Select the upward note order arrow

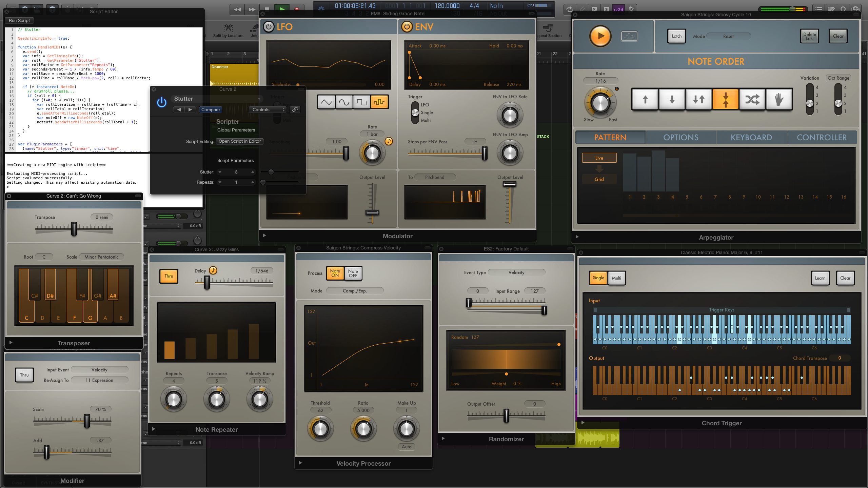click(x=645, y=99)
